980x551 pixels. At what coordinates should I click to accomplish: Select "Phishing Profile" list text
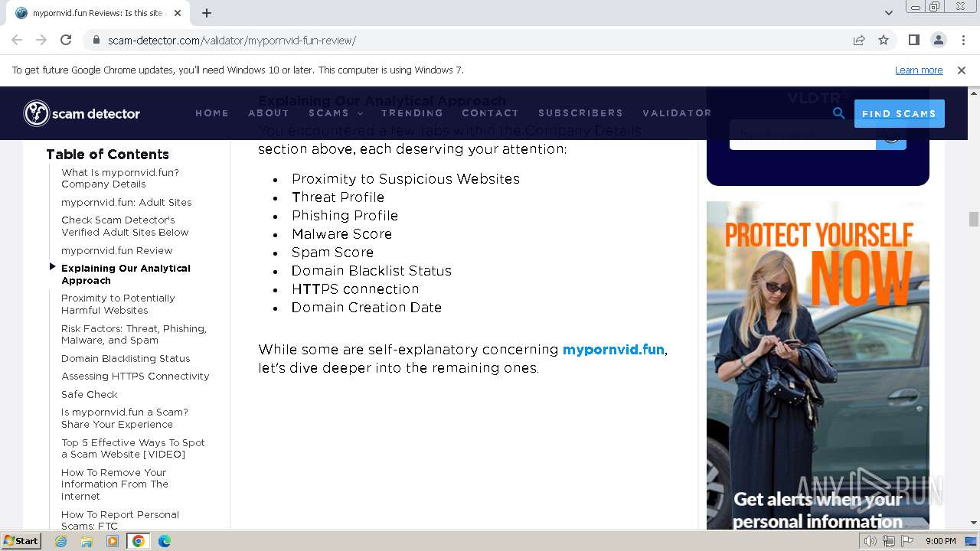click(x=345, y=215)
